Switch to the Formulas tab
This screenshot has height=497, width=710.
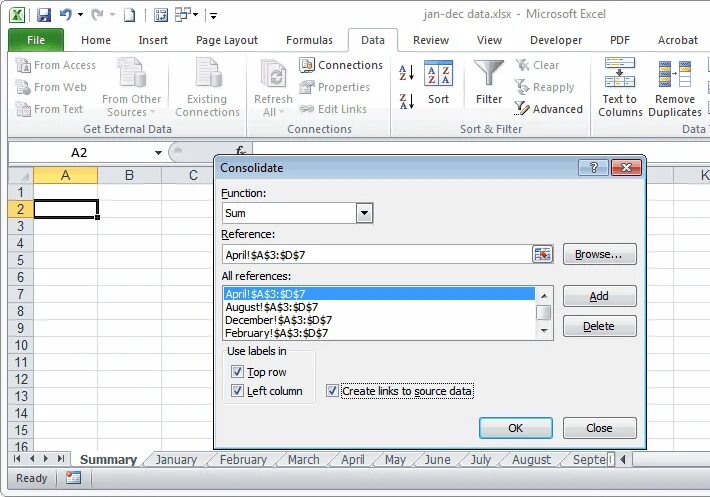pos(309,40)
